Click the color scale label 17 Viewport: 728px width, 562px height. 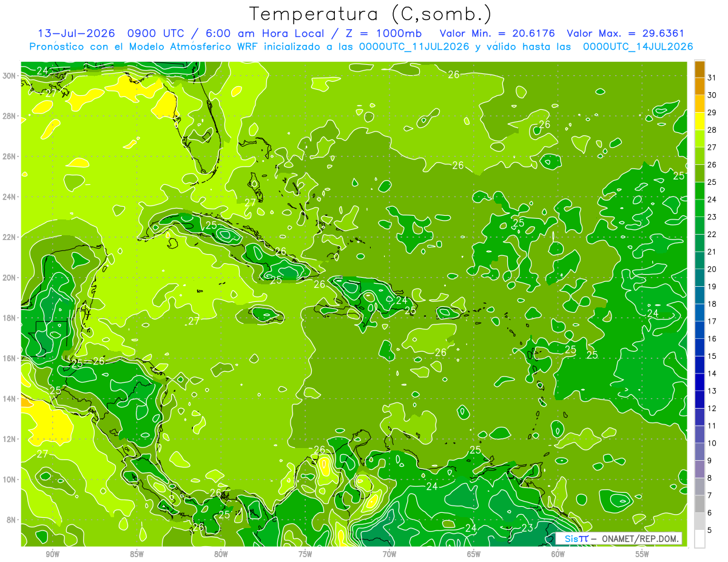coord(712,321)
